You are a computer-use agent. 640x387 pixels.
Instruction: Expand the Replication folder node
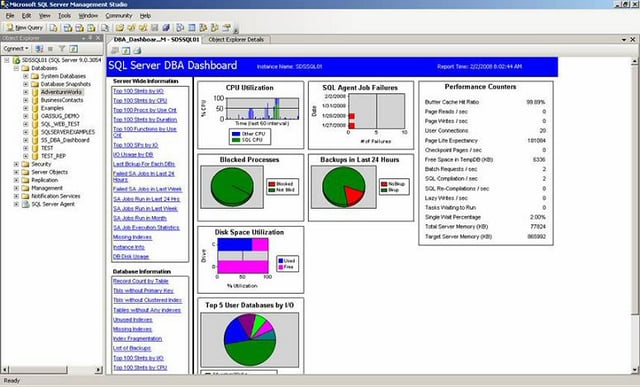(16, 180)
